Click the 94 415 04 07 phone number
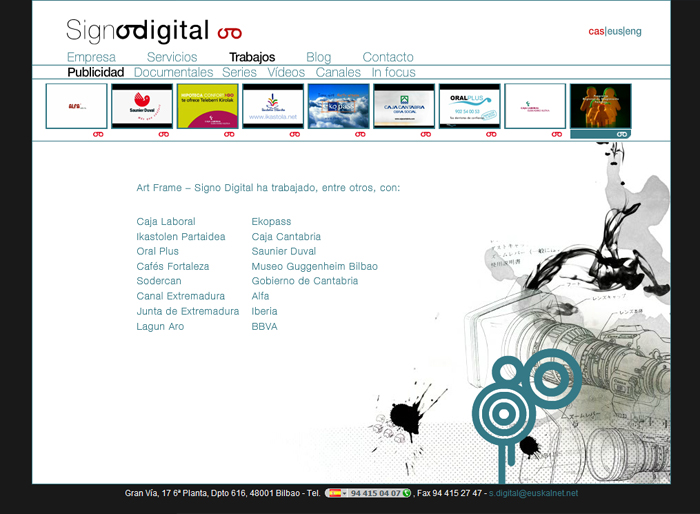 click(375, 493)
